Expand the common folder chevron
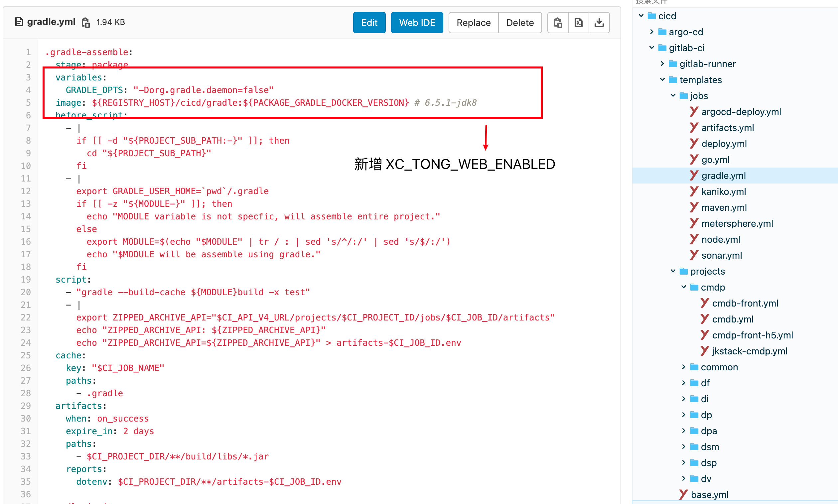Viewport: 838px width, 504px height. pos(683,367)
